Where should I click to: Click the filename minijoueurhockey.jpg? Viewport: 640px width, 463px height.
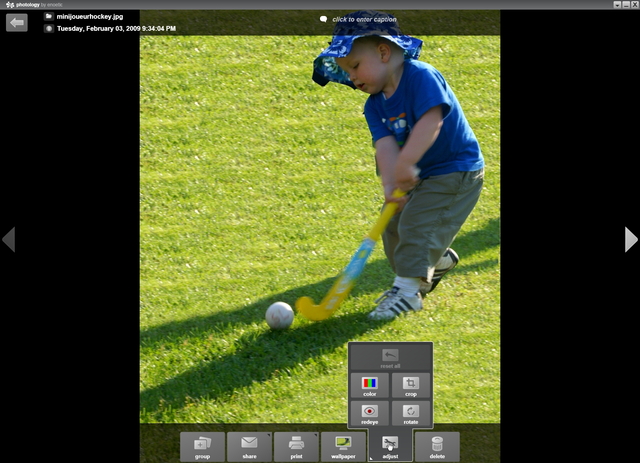point(92,16)
